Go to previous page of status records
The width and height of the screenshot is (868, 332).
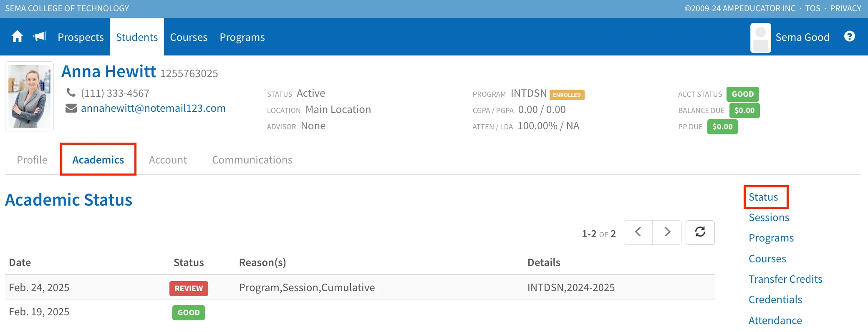coord(638,232)
